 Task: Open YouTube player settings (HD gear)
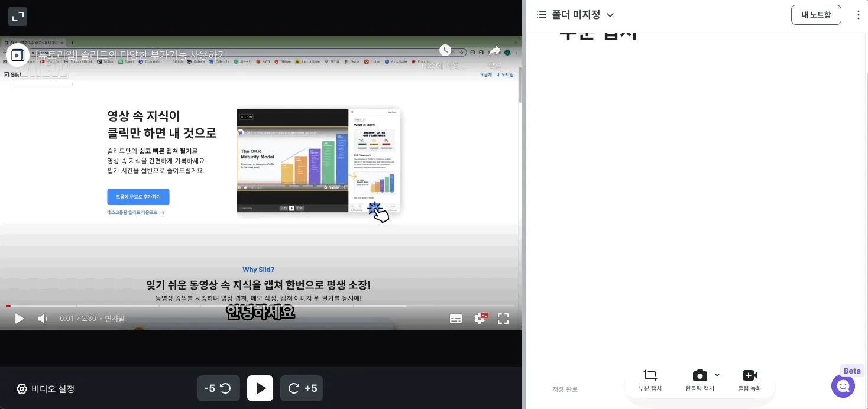tap(480, 319)
